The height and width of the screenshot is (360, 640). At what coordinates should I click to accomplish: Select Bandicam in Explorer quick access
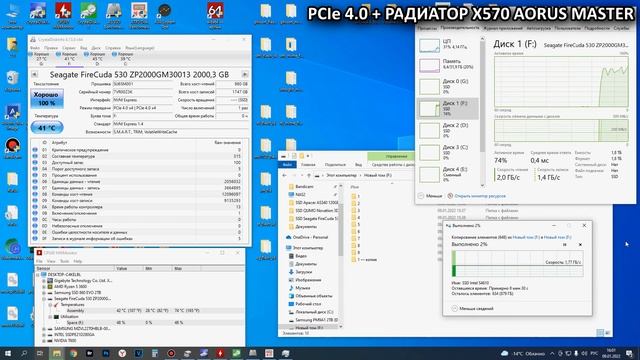point(304,187)
